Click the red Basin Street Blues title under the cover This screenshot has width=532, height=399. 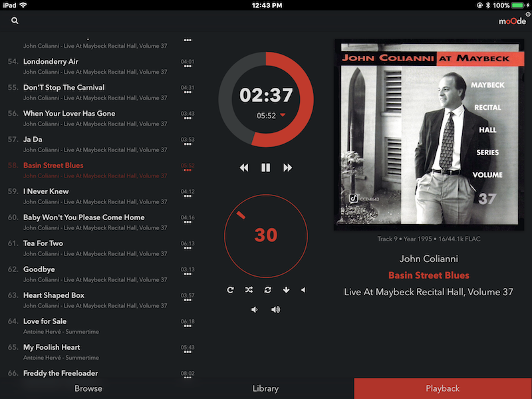point(429,275)
